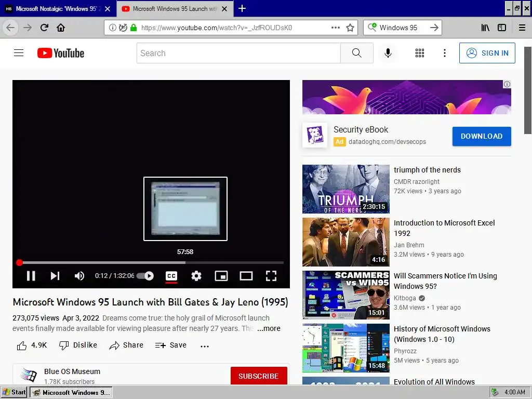Viewport: 532px width, 399px height.
Task: Go forward with browser forward arrow
Action: [28, 28]
